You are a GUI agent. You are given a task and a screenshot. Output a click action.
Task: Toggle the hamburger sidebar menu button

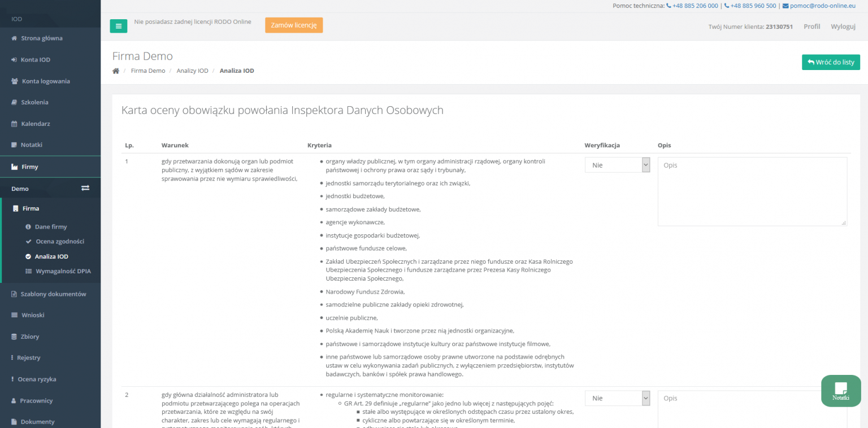click(119, 26)
